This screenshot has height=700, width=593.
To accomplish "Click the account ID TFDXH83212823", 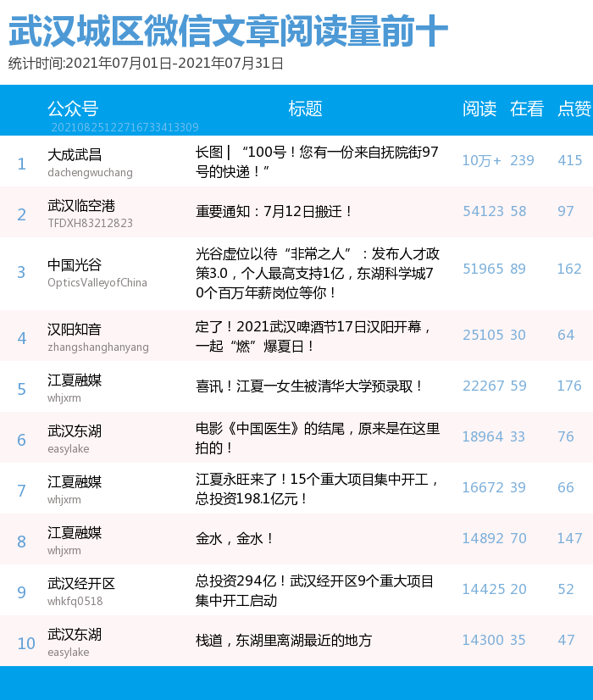I will coord(90,223).
